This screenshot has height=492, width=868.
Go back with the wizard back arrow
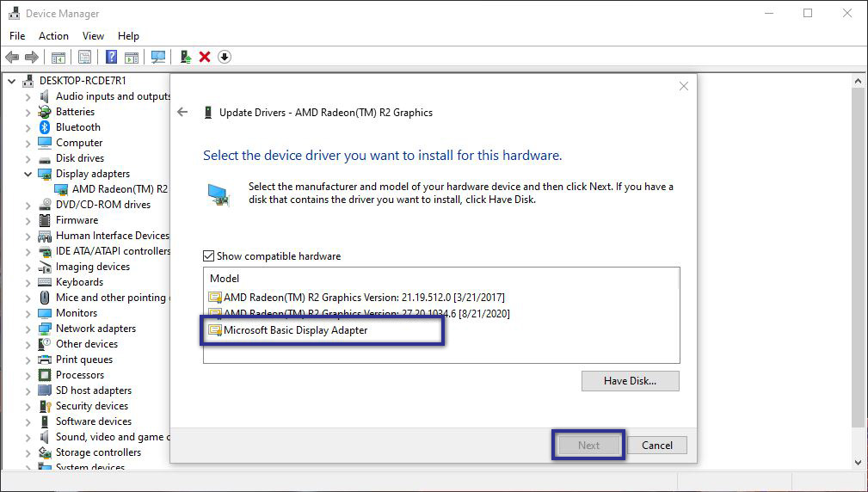pyautogui.click(x=182, y=112)
